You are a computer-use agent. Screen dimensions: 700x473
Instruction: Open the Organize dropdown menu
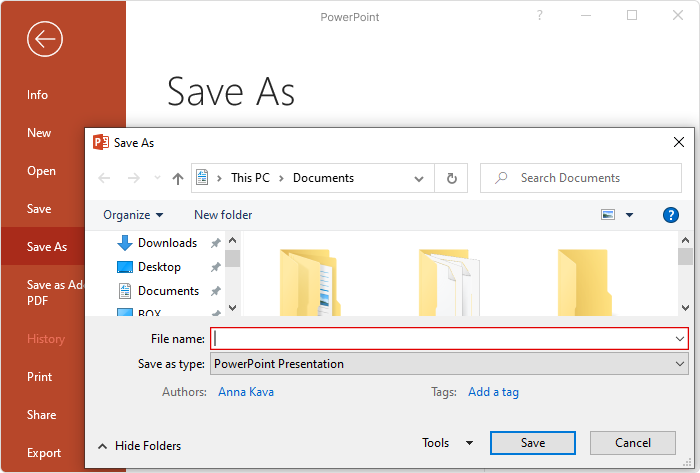133,215
